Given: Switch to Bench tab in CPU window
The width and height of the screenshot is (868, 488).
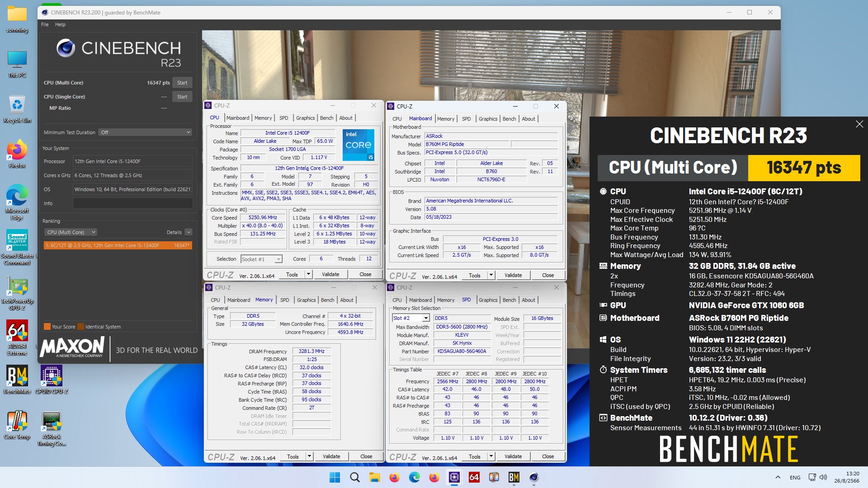Looking at the screenshot, I should (326, 118).
